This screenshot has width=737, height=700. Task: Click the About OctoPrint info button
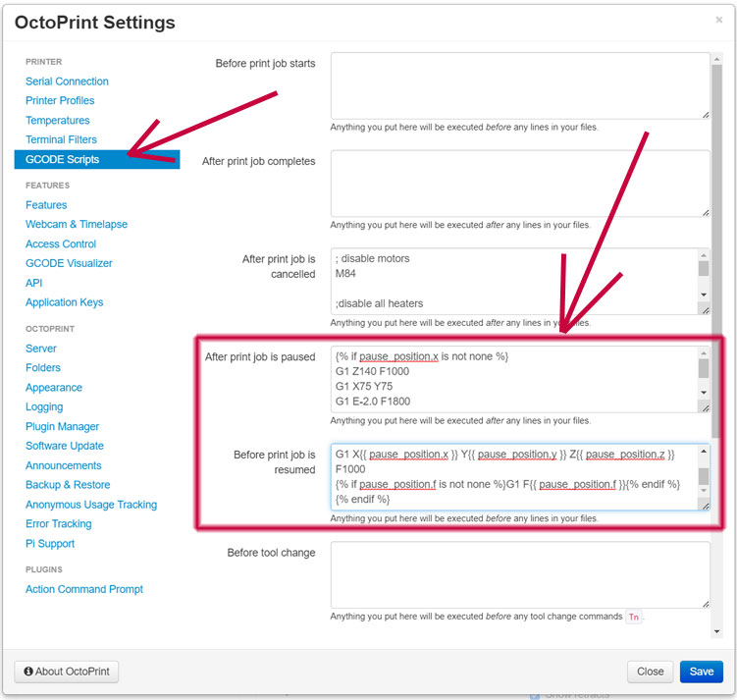(x=67, y=672)
